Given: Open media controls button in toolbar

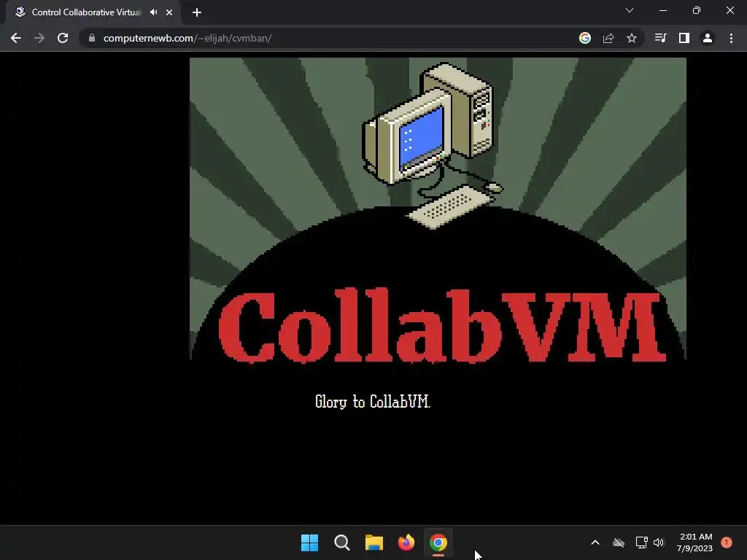Looking at the screenshot, I should pyautogui.click(x=660, y=38).
